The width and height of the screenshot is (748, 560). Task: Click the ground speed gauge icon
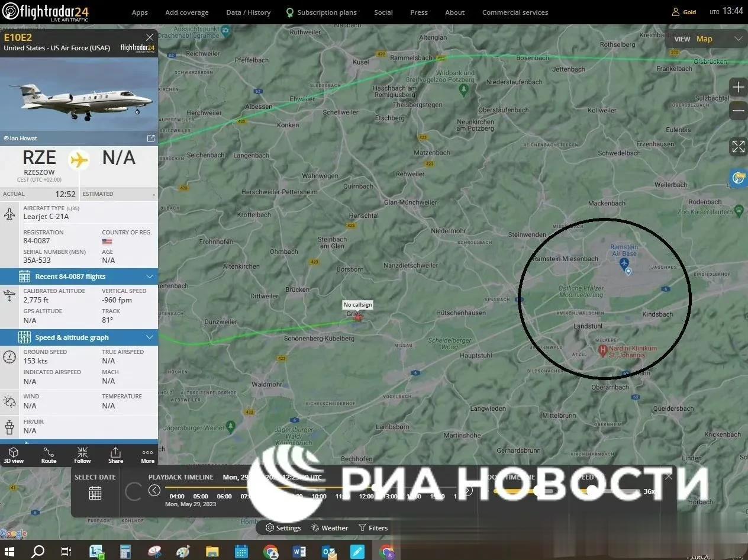point(9,357)
